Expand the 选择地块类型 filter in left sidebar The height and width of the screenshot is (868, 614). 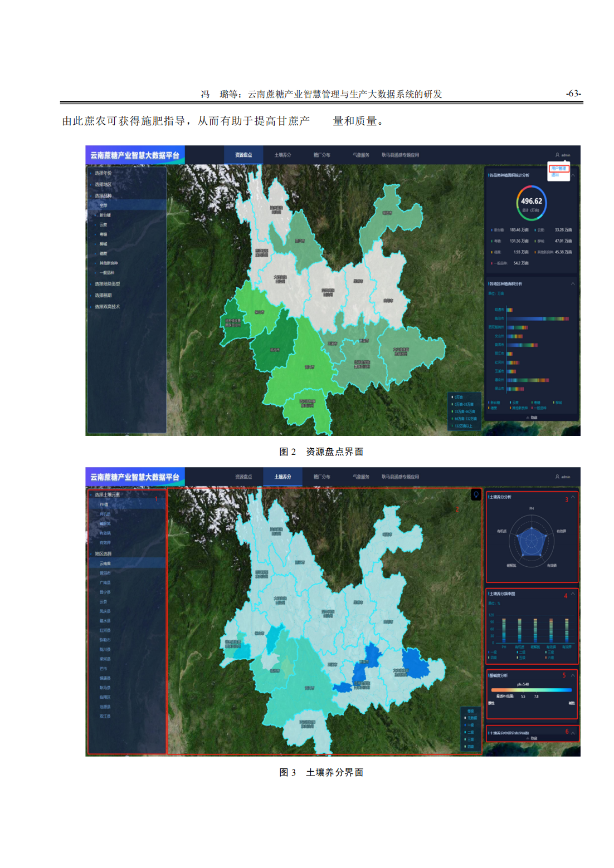click(107, 284)
